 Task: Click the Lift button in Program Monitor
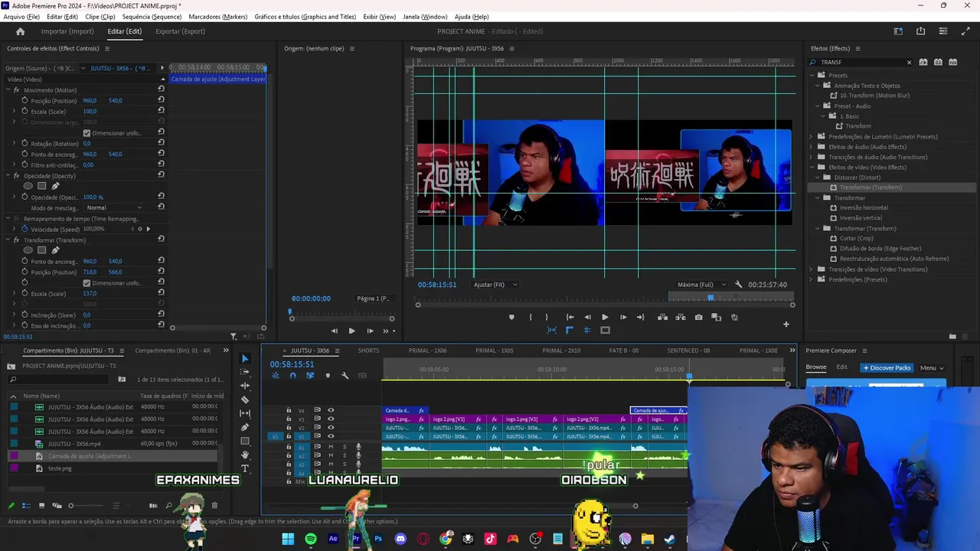tap(662, 317)
